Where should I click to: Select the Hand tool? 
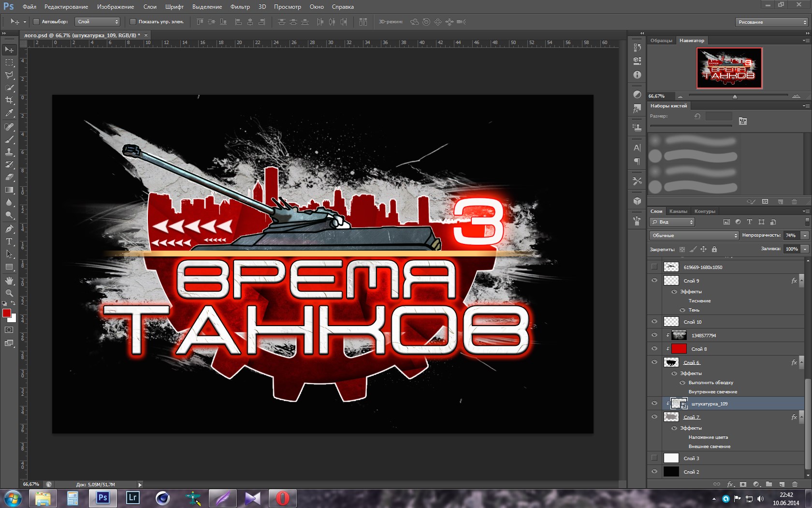pos(9,281)
